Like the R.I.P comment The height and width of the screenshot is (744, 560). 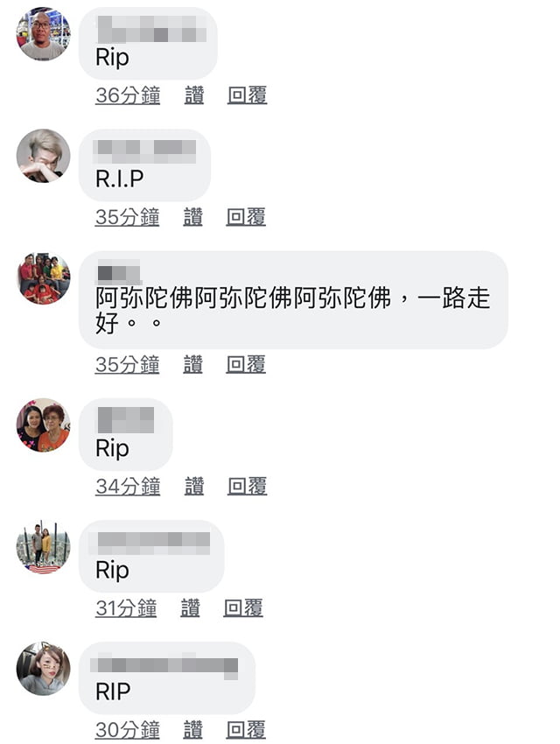click(x=193, y=217)
